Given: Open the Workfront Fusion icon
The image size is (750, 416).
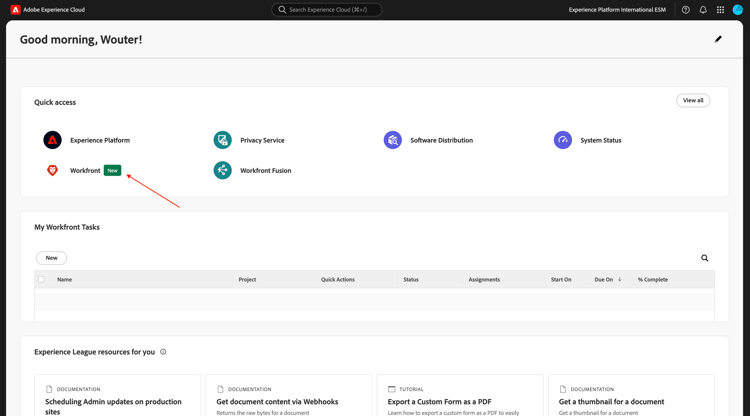Looking at the screenshot, I should pyautogui.click(x=222, y=170).
